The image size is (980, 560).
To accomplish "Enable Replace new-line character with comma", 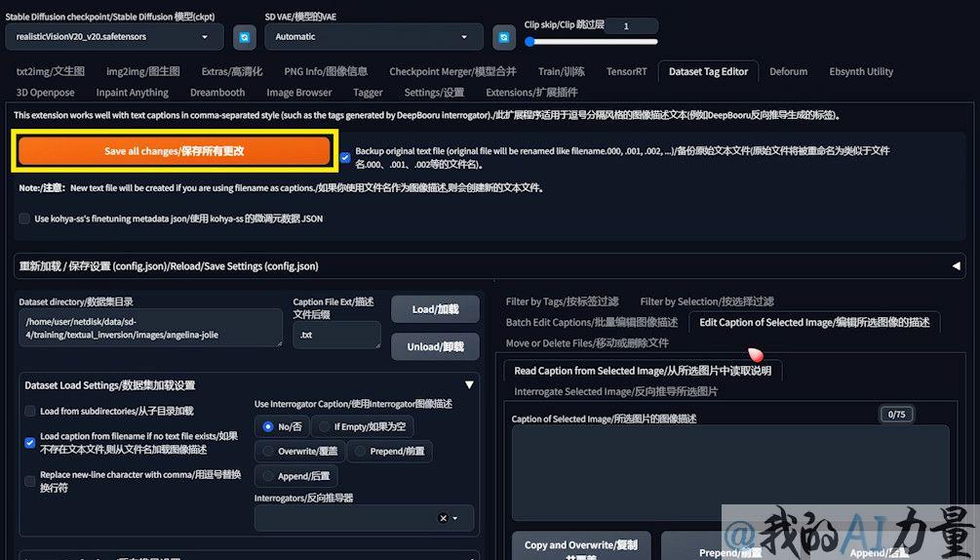I will (x=29, y=481).
